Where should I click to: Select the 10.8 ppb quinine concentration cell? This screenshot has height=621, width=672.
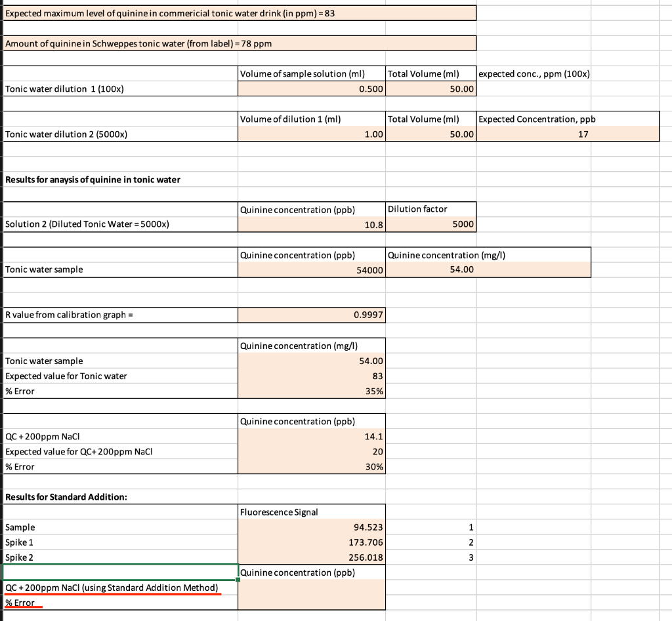312,224
